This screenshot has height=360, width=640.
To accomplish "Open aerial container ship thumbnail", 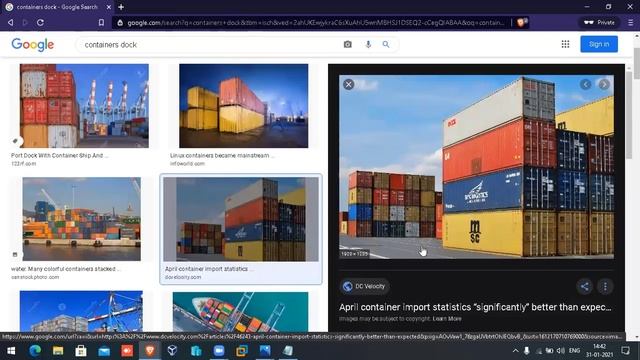I will pos(240,312).
